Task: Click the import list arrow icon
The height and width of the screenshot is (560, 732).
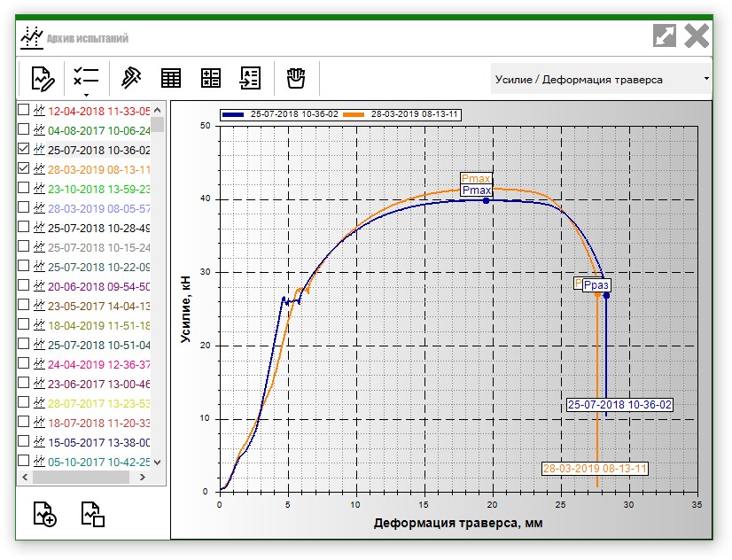Action: click(250, 78)
